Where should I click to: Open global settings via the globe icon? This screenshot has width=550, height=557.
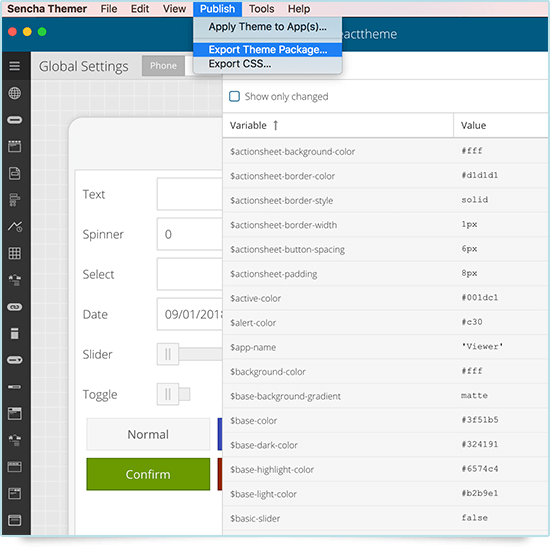15,93
